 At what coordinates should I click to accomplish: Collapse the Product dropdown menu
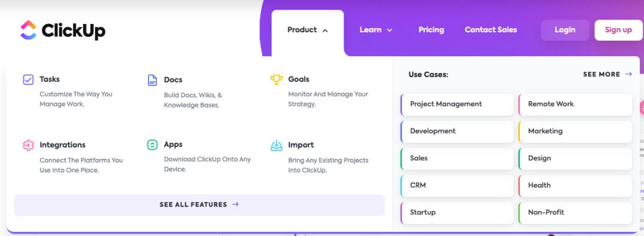(308, 30)
